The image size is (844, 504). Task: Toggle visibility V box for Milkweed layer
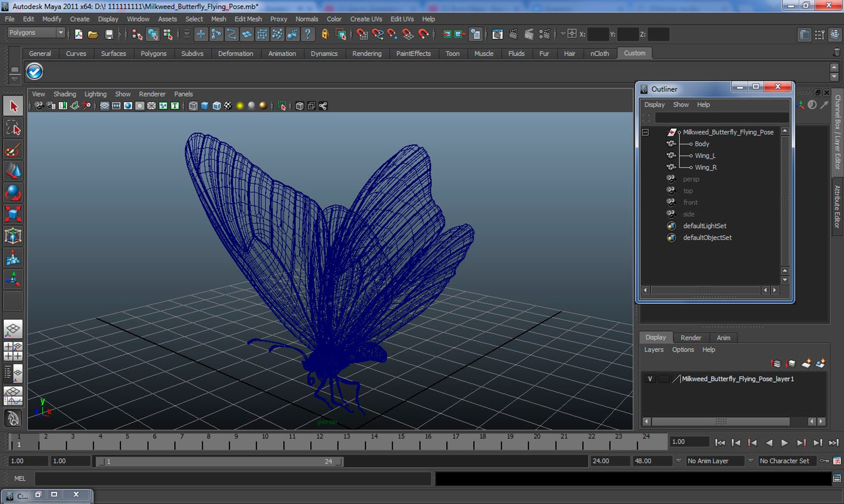[650, 379]
